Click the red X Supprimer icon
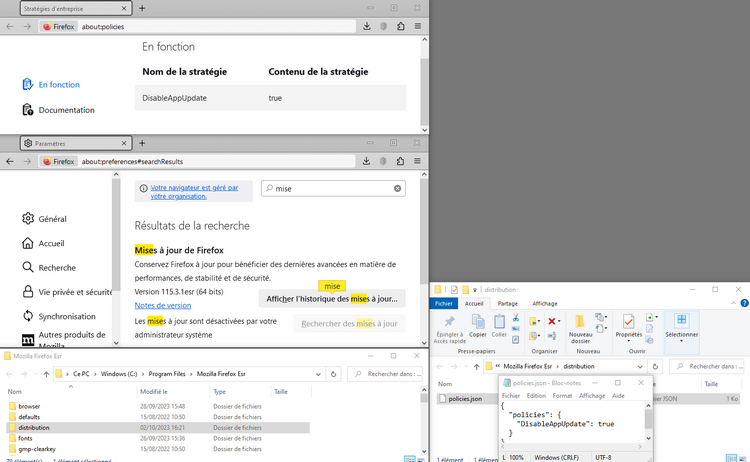 [551, 321]
